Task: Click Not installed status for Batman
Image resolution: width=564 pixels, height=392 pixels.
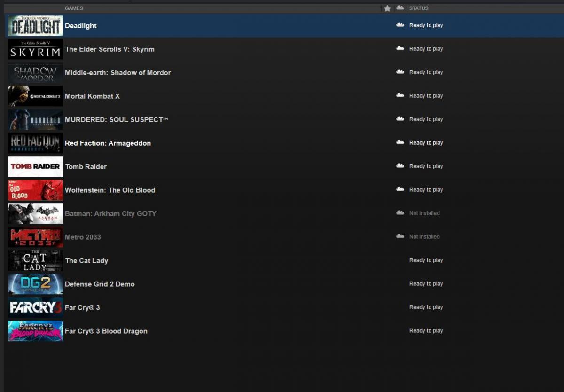Action: (424, 213)
